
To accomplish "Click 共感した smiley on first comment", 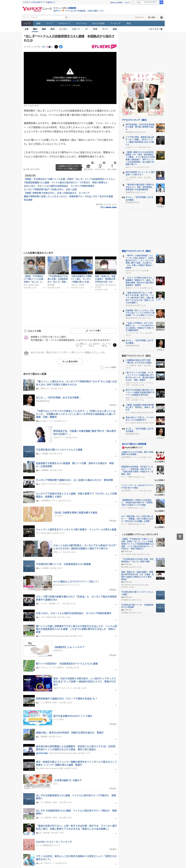I will [x=77, y=345].
